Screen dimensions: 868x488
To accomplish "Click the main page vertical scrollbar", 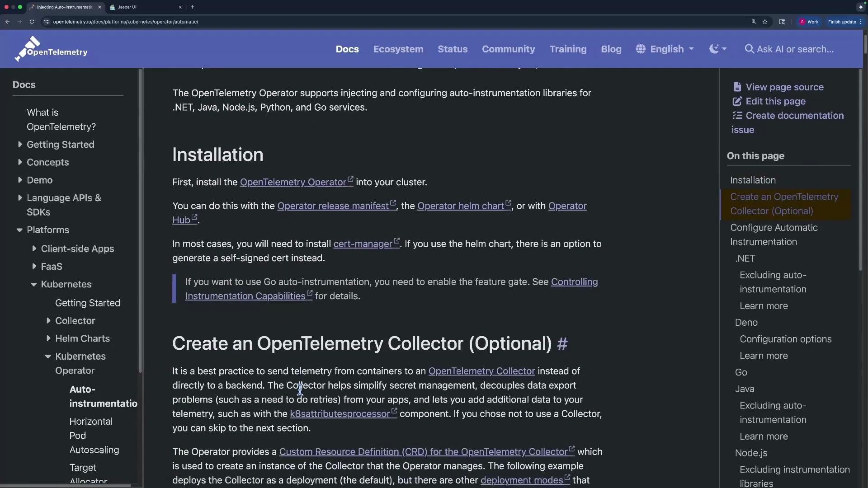I will click(x=865, y=44).
